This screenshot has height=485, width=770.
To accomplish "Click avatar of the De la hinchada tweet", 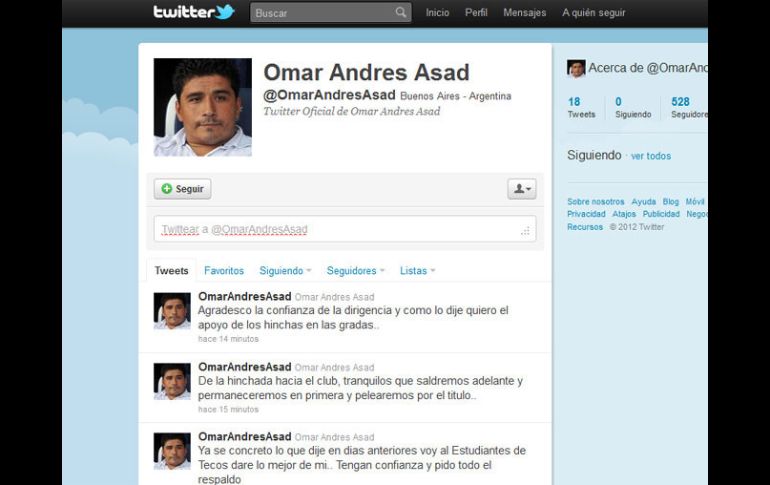I will pyautogui.click(x=172, y=381).
